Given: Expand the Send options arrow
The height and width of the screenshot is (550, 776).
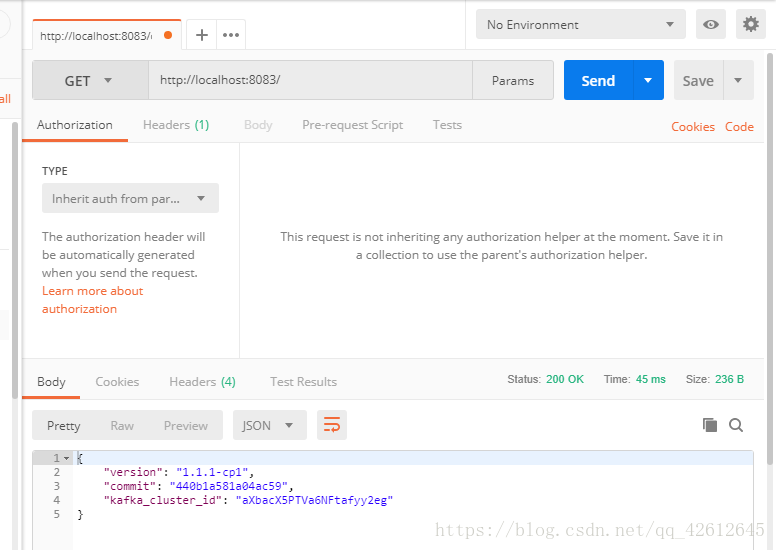Looking at the screenshot, I should pyautogui.click(x=648, y=80).
